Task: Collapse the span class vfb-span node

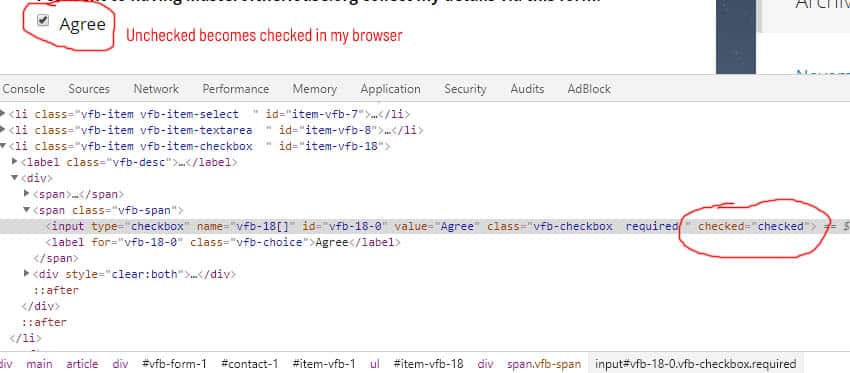Action: pyautogui.click(x=27, y=210)
